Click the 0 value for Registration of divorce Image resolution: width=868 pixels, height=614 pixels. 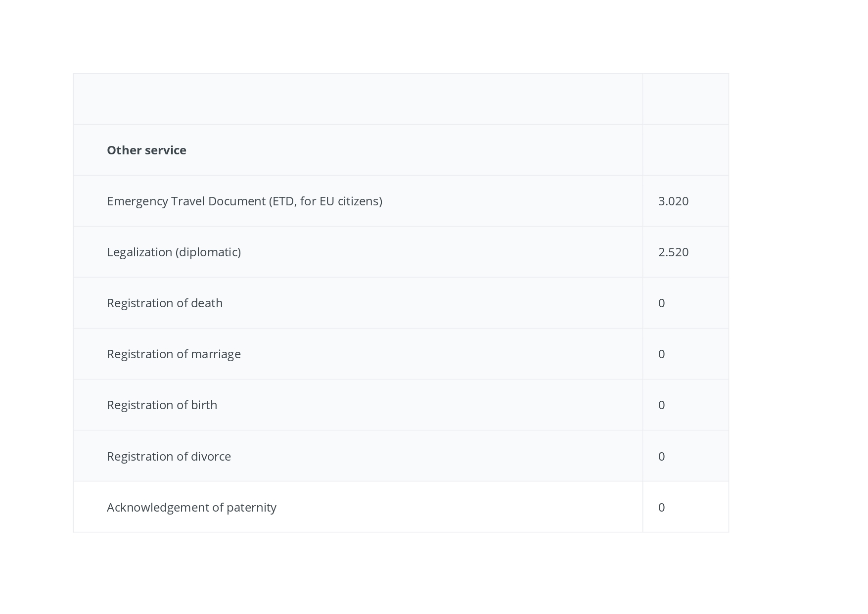pos(661,456)
